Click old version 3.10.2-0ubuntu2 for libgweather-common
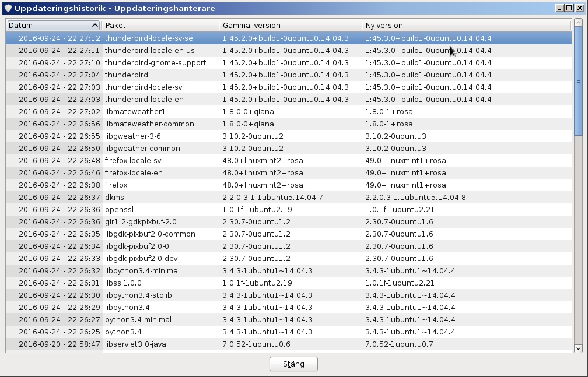Image resolution: width=588 pixels, height=377 pixels. tap(253, 149)
